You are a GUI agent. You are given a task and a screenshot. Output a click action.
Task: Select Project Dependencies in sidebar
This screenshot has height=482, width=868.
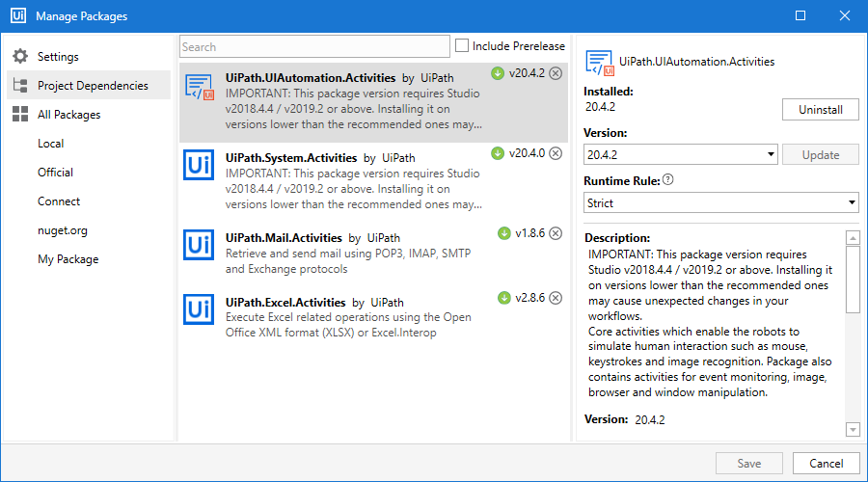[x=89, y=85]
